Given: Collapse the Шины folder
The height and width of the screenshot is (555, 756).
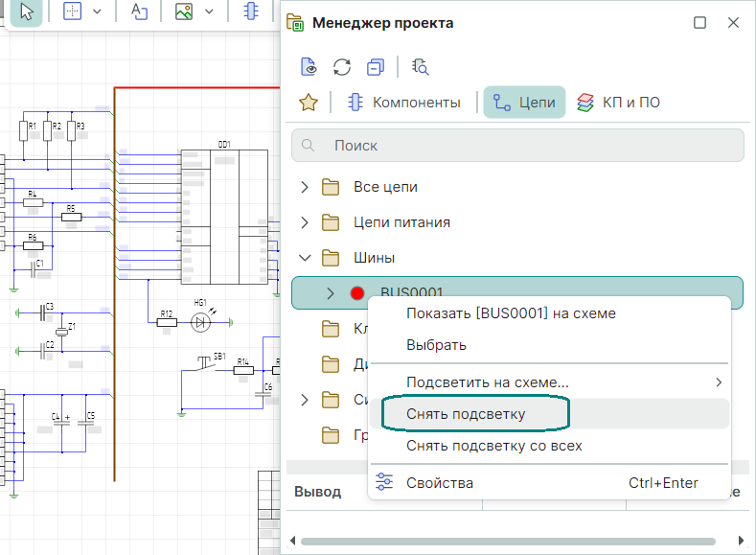Looking at the screenshot, I should pyautogui.click(x=305, y=258).
